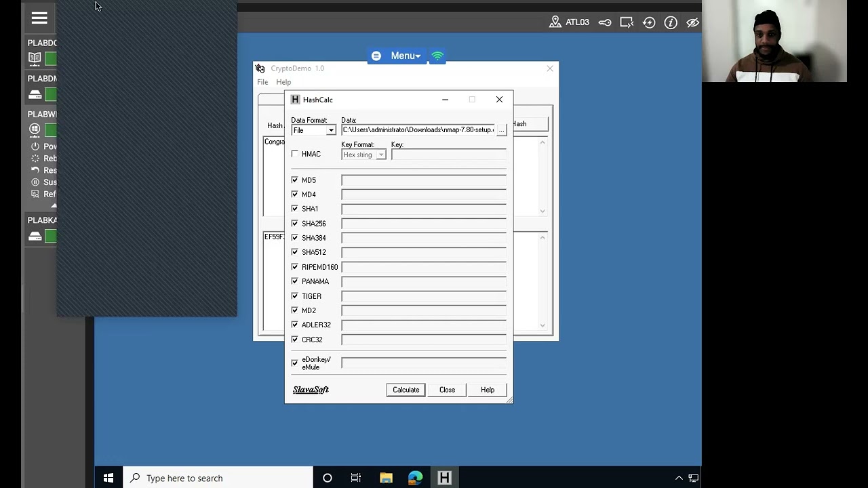Screen dimensions: 868x488
Task: Open the Data Format dropdown
Action: [x=313, y=130]
